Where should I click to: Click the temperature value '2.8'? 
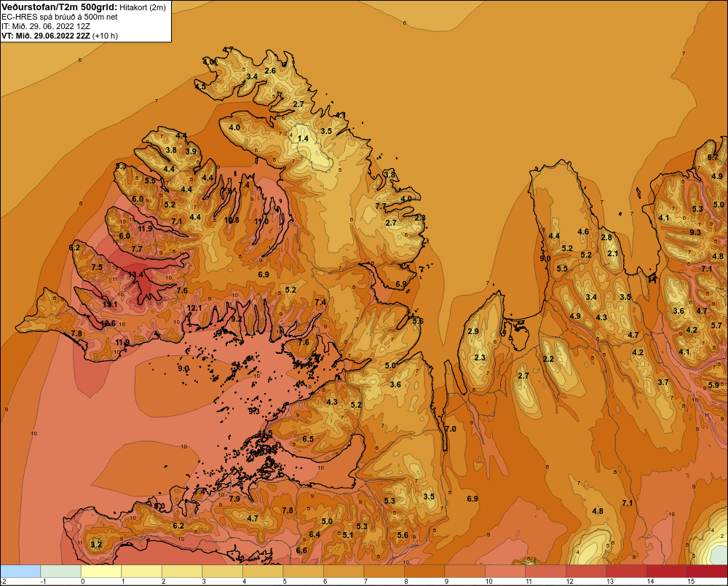pos(606,237)
